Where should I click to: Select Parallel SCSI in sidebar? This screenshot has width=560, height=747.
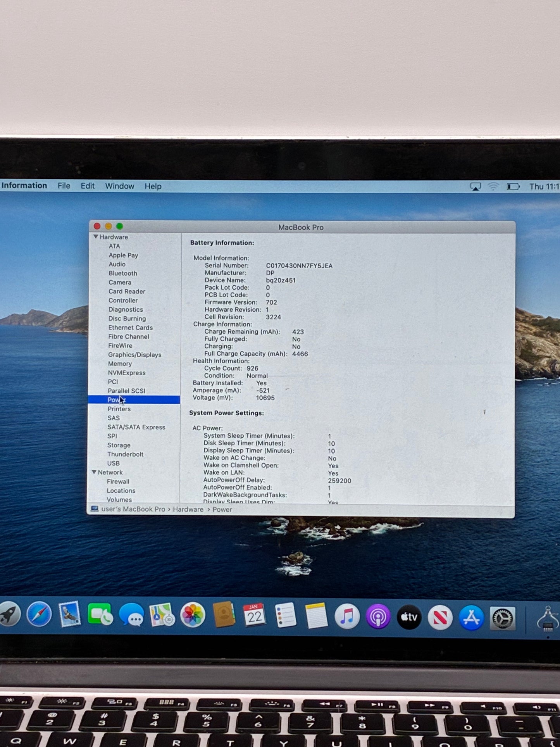[x=126, y=391]
